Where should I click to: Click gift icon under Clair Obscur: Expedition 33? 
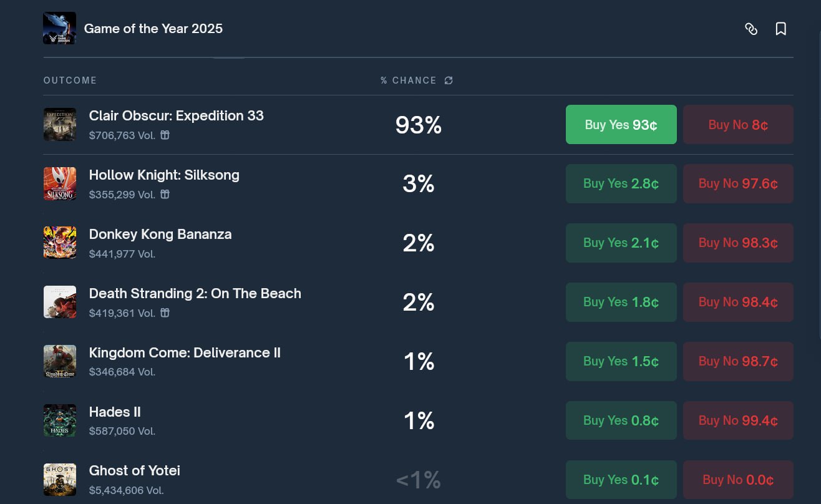click(165, 135)
